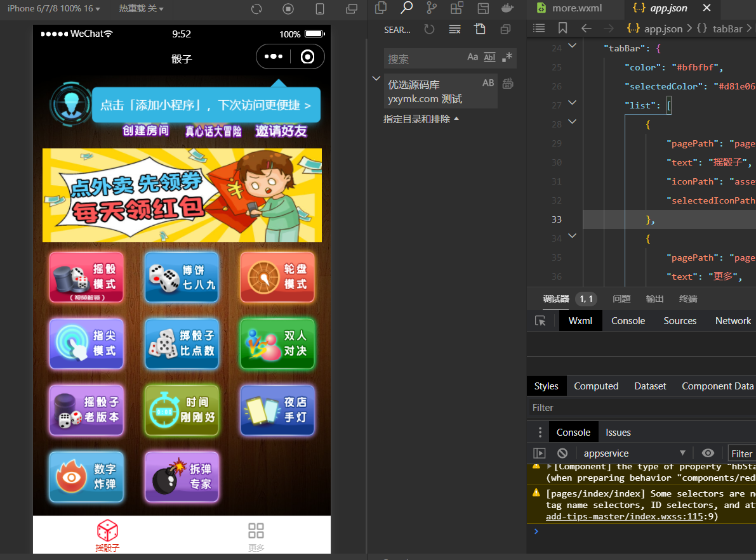Click tabBar breadcrumb segment
The height and width of the screenshot is (560, 756).
pyautogui.click(x=719, y=29)
